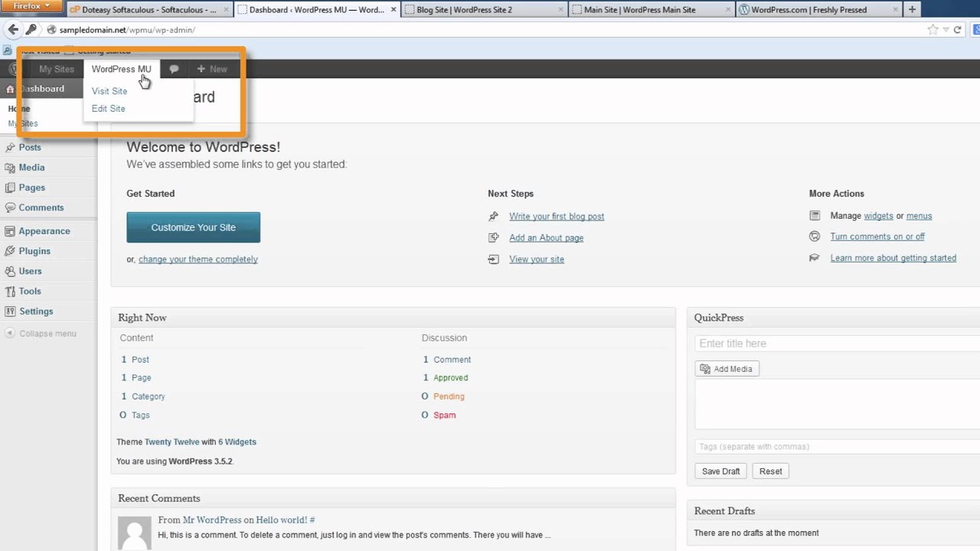
Task: Click the Tags separate with commas field
Action: 837,446
